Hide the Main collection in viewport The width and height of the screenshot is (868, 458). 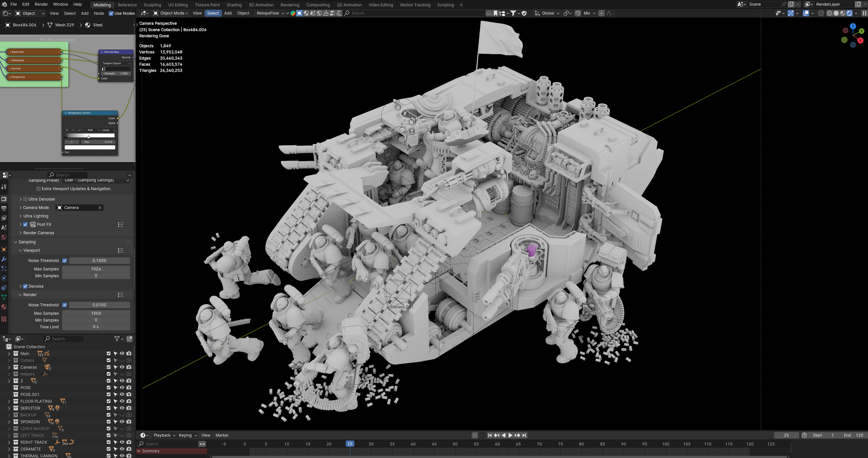(122, 353)
